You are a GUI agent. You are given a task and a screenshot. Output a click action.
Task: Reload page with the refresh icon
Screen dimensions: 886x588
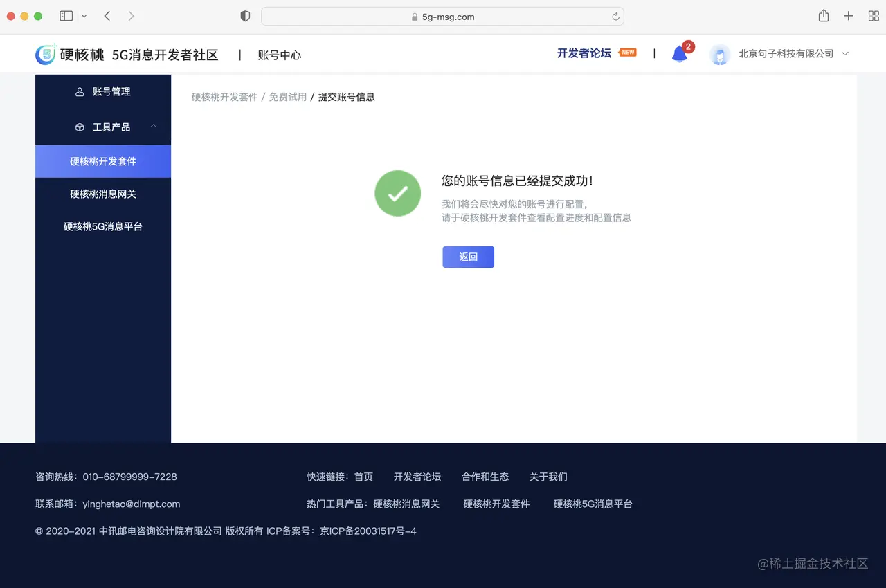point(615,17)
